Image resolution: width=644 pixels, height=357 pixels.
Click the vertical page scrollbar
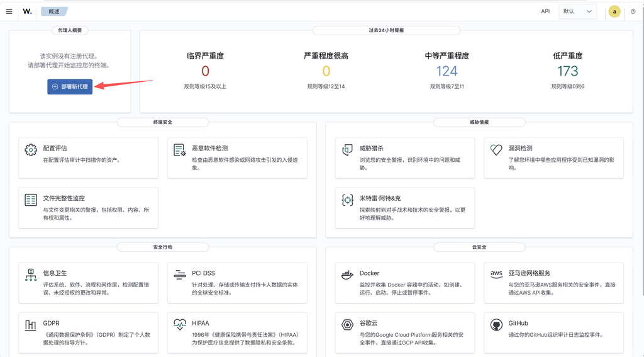[x=641, y=148]
